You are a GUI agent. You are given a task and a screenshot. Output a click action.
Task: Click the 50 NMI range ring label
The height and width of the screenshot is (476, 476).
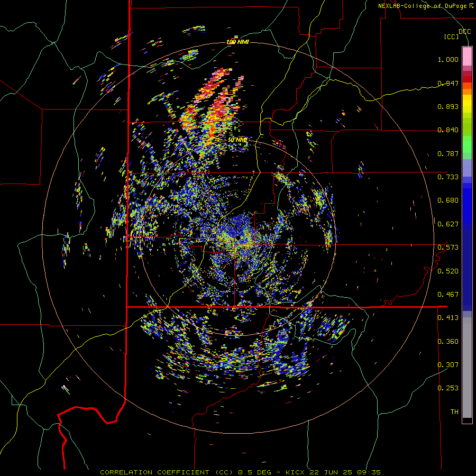click(x=237, y=140)
